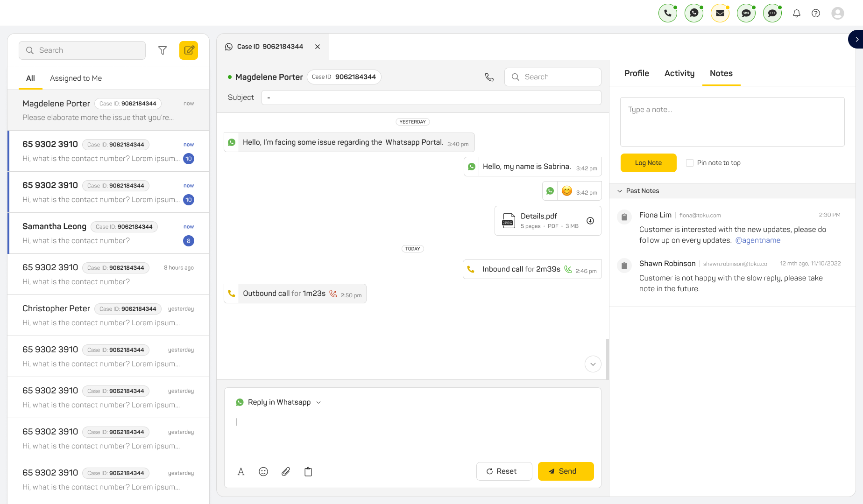Click the Type a note text field
Image resolution: width=863 pixels, height=504 pixels.
(x=732, y=121)
